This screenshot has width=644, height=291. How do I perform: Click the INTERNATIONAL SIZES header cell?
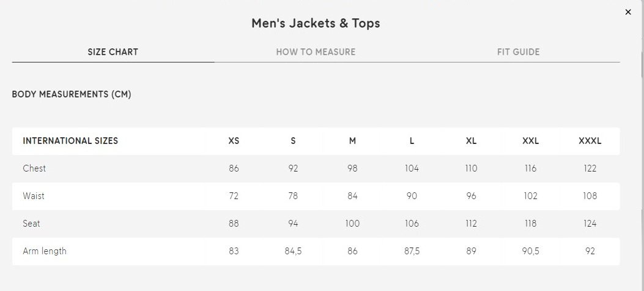point(70,141)
